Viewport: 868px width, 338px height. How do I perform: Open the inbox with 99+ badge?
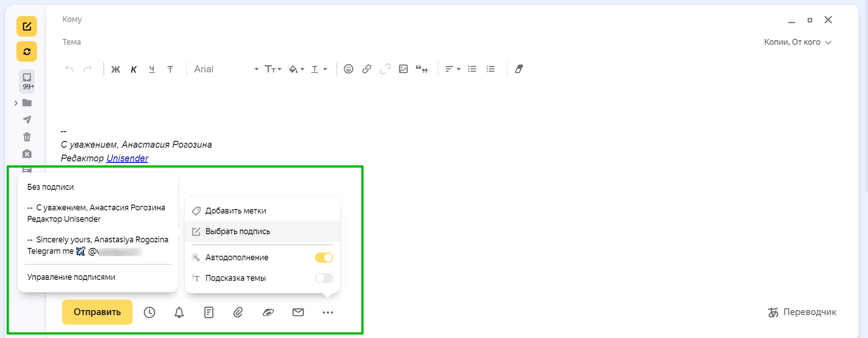click(x=27, y=80)
